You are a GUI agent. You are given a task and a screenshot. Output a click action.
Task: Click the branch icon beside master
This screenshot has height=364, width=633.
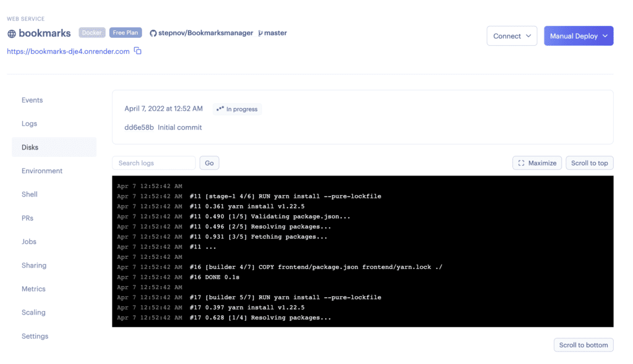coord(260,33)
